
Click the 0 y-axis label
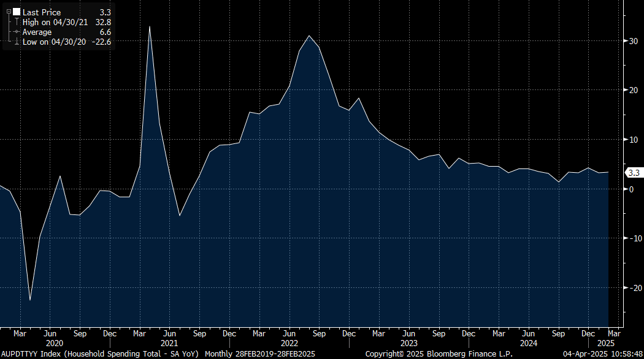click(631, 189)
